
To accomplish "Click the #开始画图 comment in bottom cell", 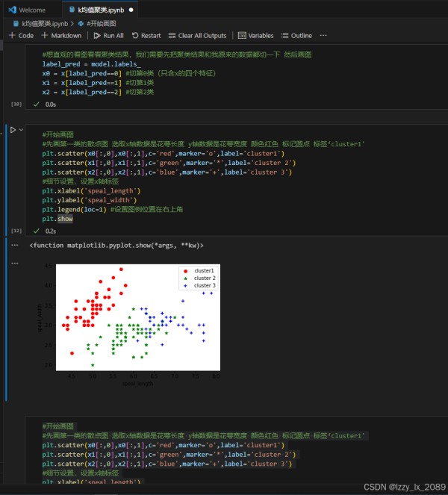I will (57, 426).
